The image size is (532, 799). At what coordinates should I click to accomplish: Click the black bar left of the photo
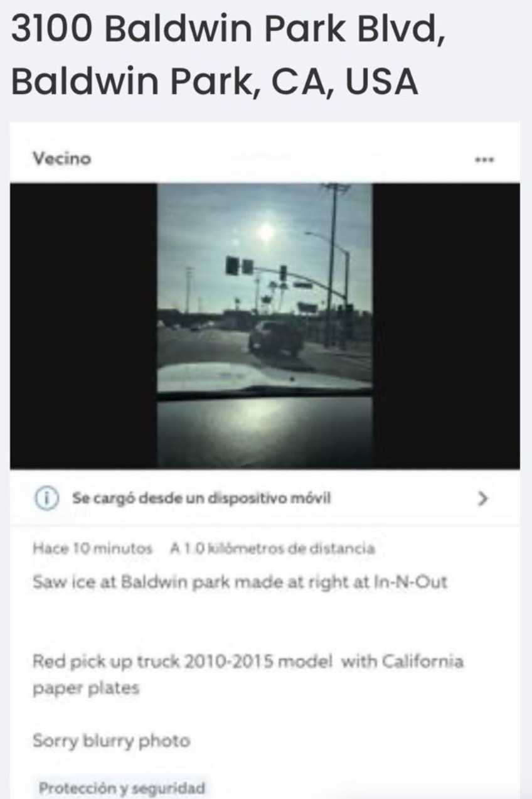pos(83,326)
